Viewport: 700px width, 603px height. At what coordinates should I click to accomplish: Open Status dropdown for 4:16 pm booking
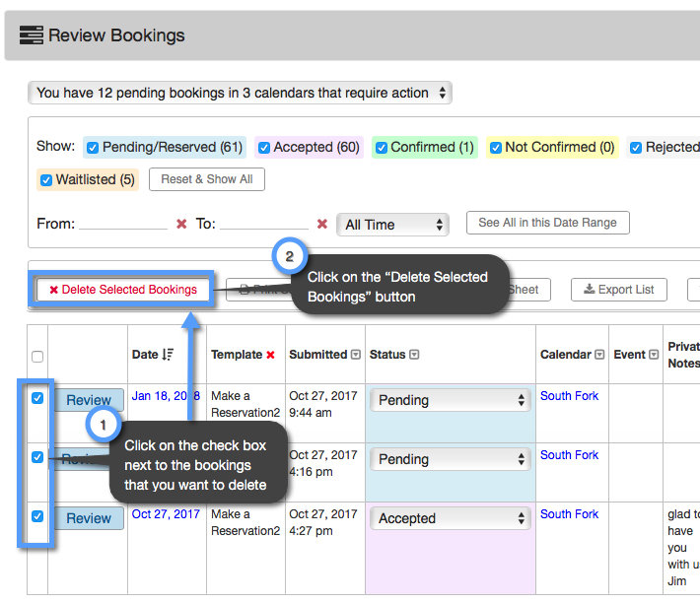pos(450,459)
